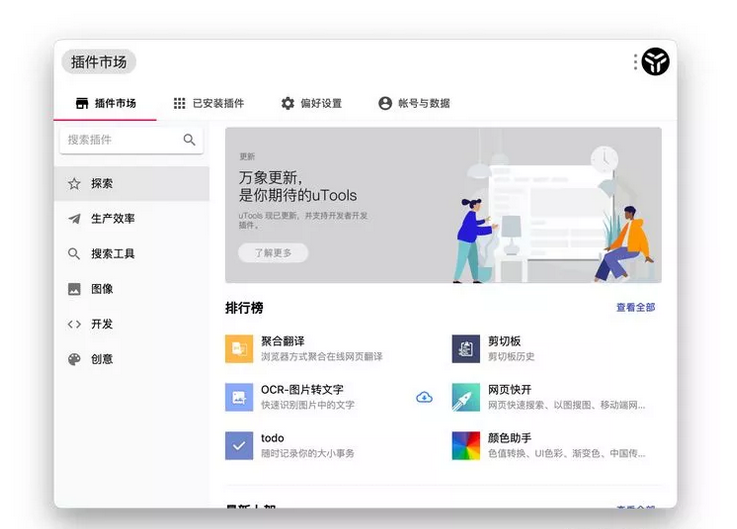Click the magnifier icon beside 搜索工具

pos(74,254)
